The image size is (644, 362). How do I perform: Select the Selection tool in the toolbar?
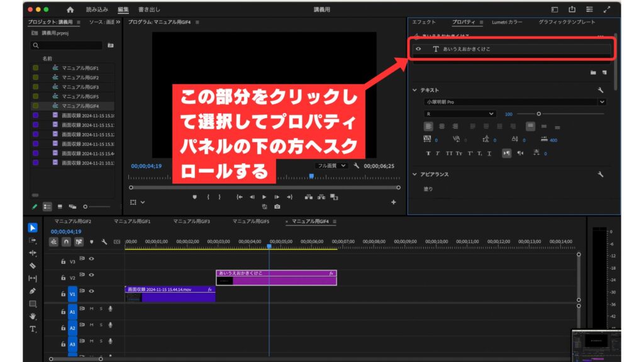coord(33,228)
